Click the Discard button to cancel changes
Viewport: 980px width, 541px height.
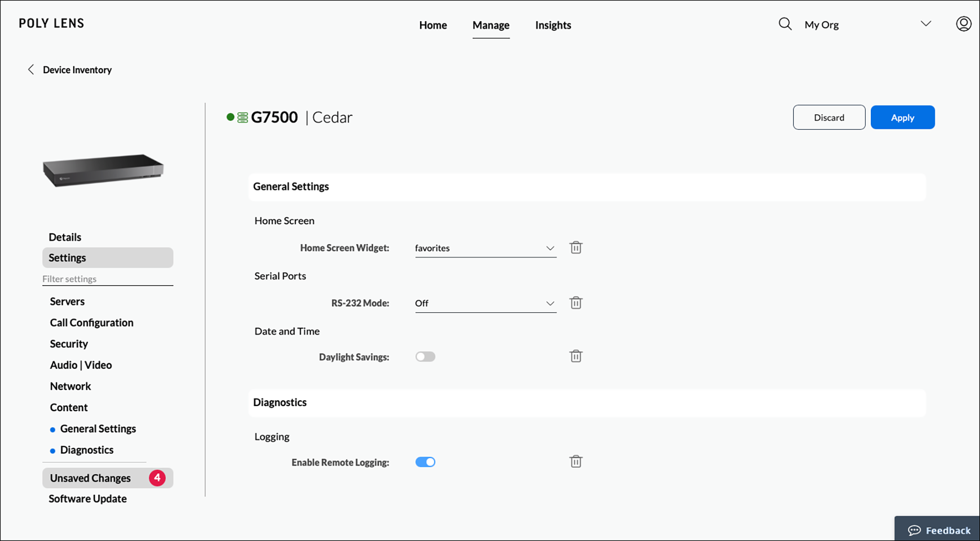coord(829,117)
